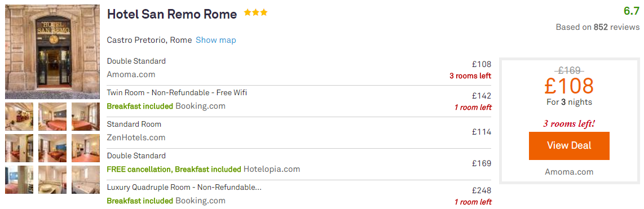Screen dimensions: 644x209
Task: Select the Luxury Quadruple Room £248 offer
Action: pyautogui.click(x=299, y=194)
